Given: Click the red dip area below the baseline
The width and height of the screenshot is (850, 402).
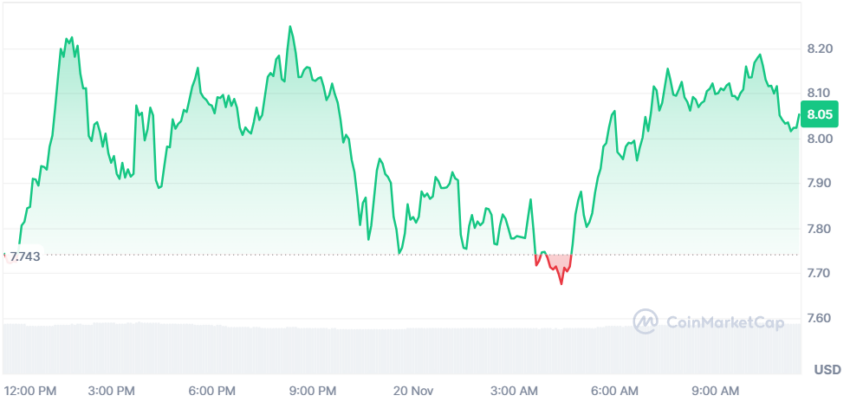Looking at the screenshot, I should (554, 264).
